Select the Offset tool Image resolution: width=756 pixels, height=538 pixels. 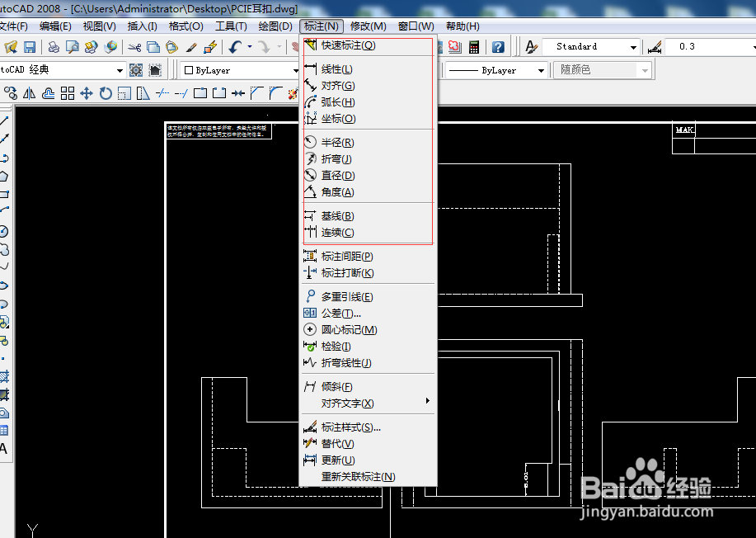pyautogui.click(x=48, y=92)
